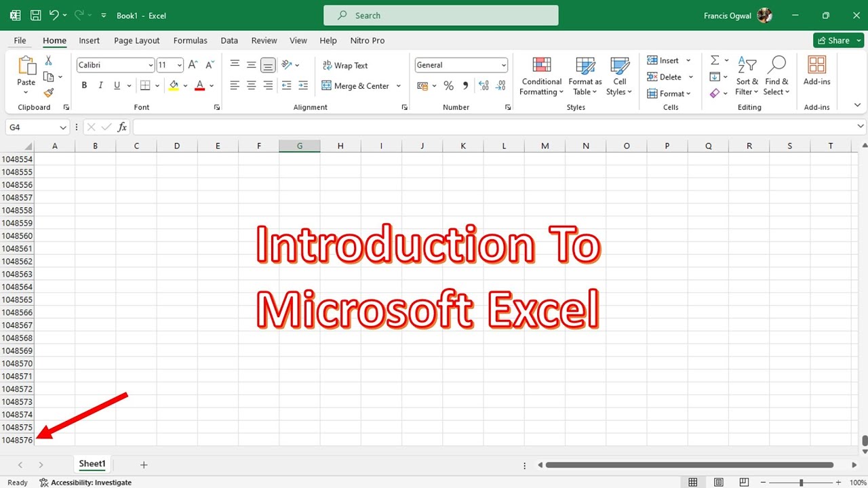Viewport: 868px width, 488px height.
Task: Open Format as Table gallery
Action: coord(585,76)
